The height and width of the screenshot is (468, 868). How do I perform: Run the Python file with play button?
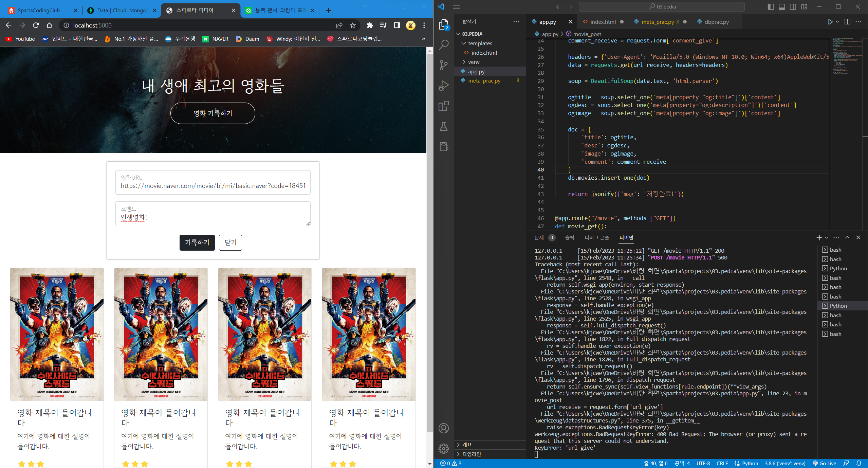pyautogui.click(x=830, y=22)
